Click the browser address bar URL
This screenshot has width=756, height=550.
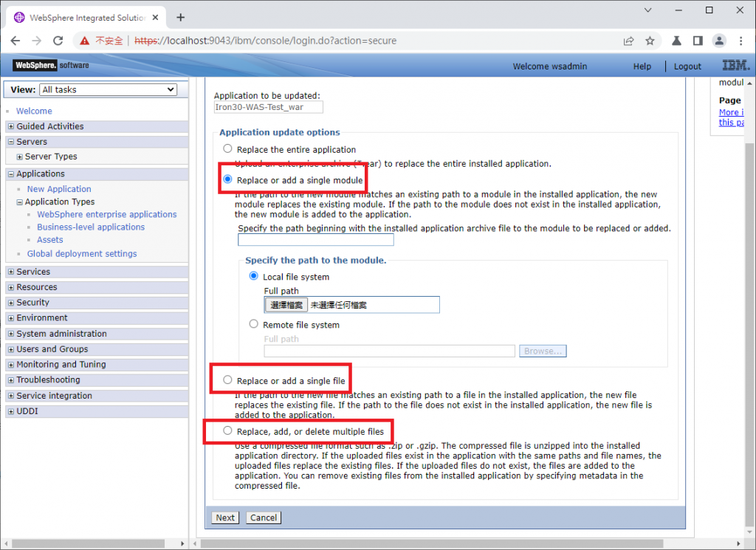coord(265,41)
